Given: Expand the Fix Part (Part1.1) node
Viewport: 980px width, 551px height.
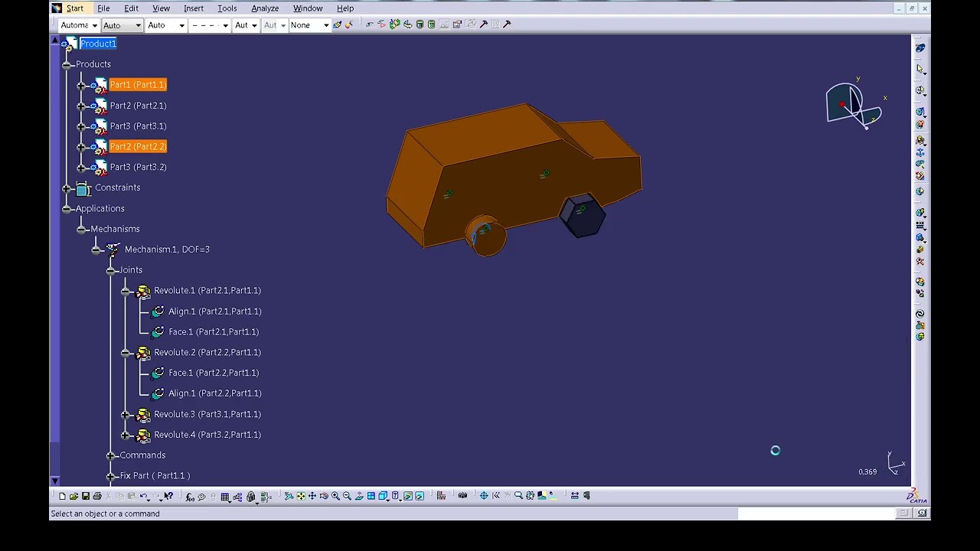Looking at the screenshot, I should coord(111,476).
